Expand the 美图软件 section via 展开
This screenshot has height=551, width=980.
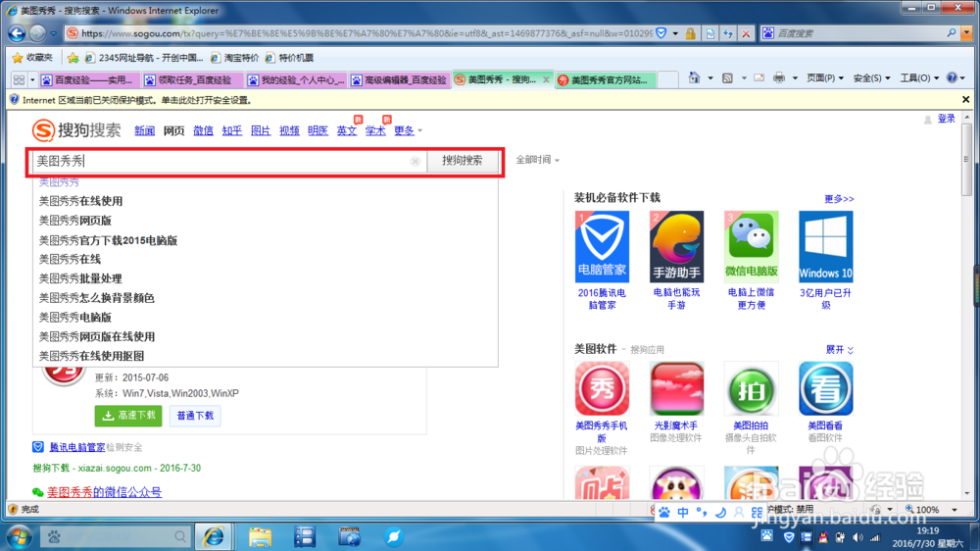point(840,350)
